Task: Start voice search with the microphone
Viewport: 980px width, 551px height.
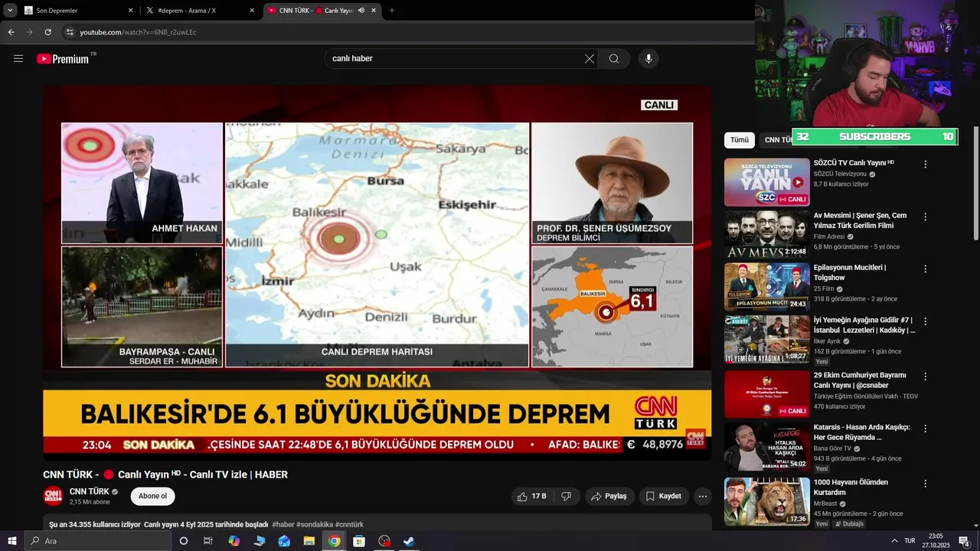Action: pyautogui.click(x=648, y=59)
